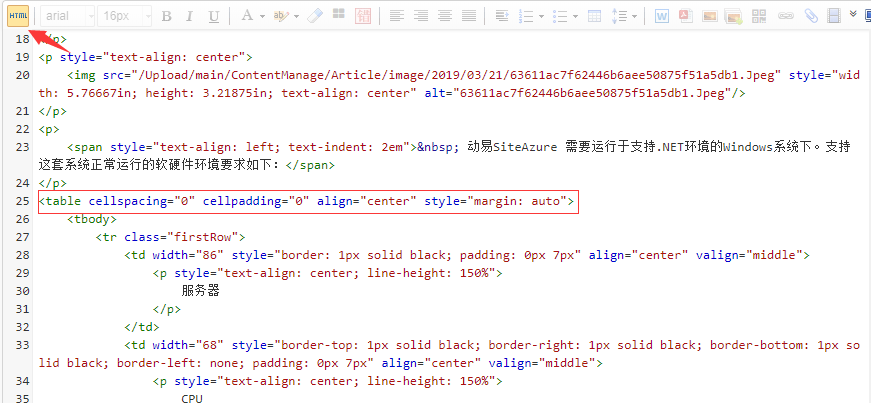Expand the line spacing dropdown arrow
This screenshot has height=403, width=871.
(x=634, y=16)
